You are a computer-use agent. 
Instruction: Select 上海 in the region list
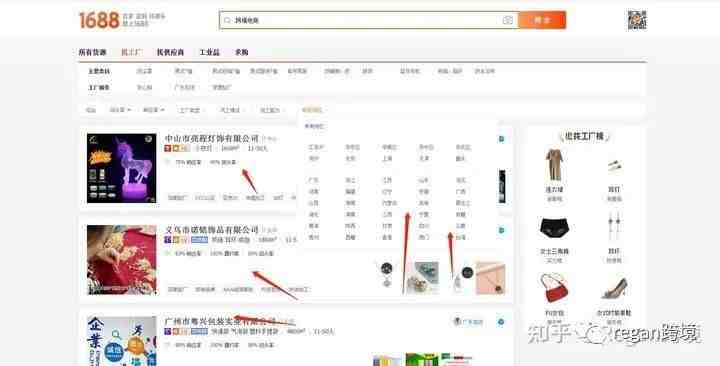tap(387, 158)
